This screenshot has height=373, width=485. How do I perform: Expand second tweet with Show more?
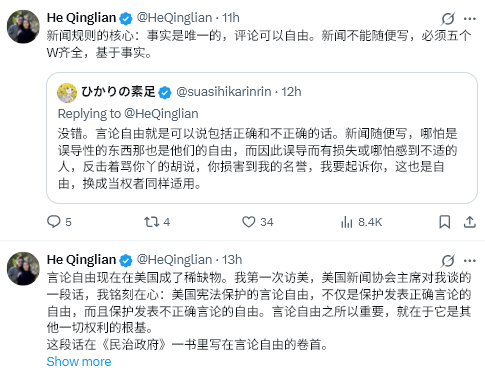click(79, 362)
